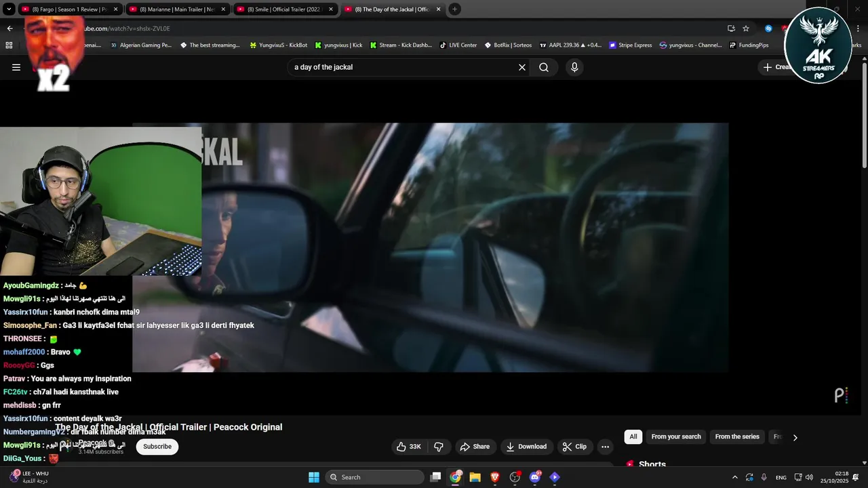Download the video
Image resolution: width=868 pixels, height=488 pixels.
(x=526, y=447)
